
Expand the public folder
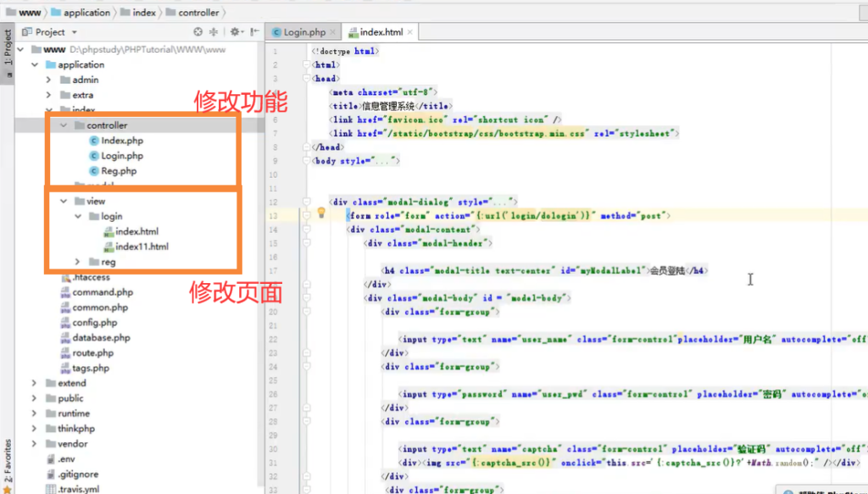[x=34, y=398]
